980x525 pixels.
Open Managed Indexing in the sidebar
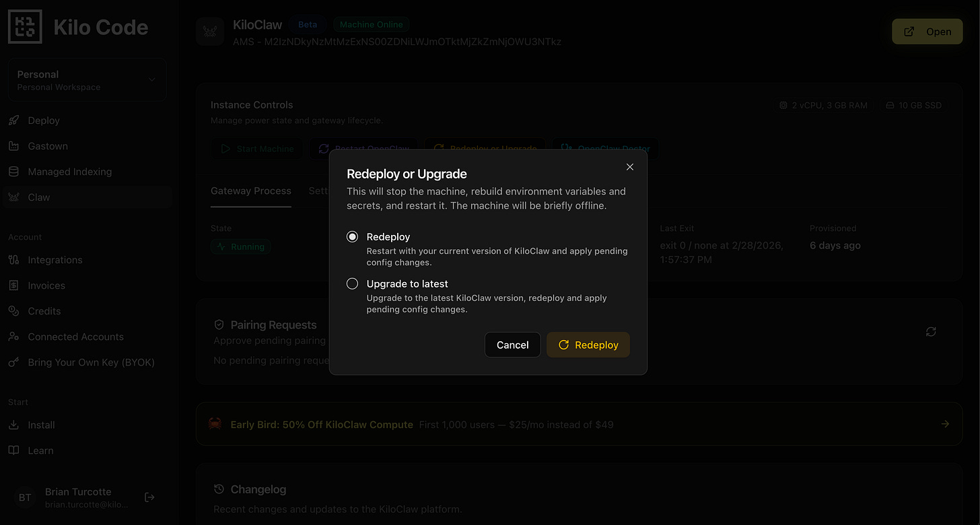(87, 172)
